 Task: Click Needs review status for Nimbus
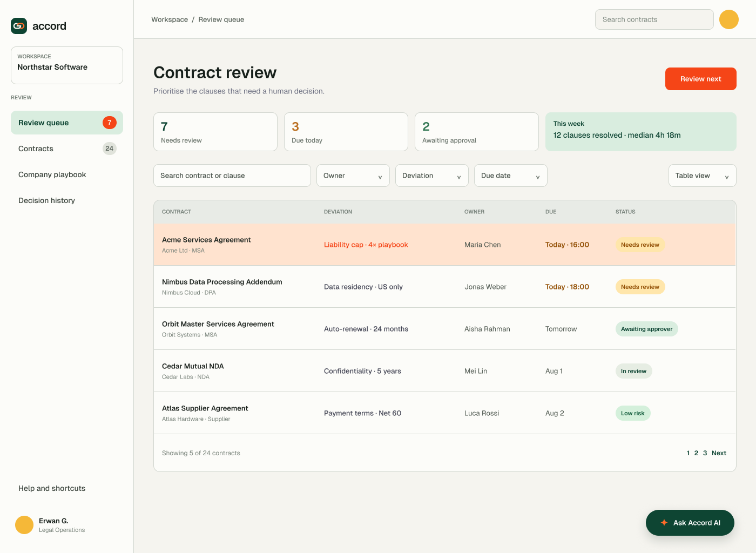(640, 287)
